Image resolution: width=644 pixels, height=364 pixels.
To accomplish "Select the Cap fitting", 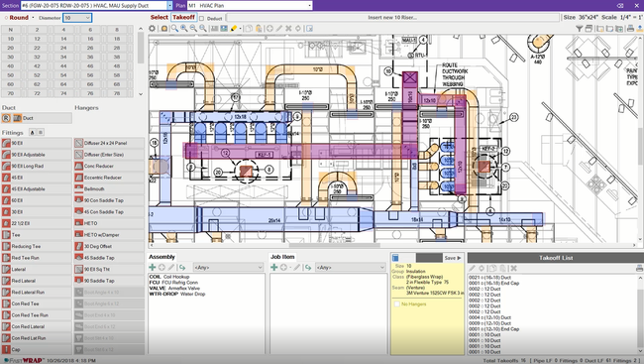I will [x=36, y=349].
